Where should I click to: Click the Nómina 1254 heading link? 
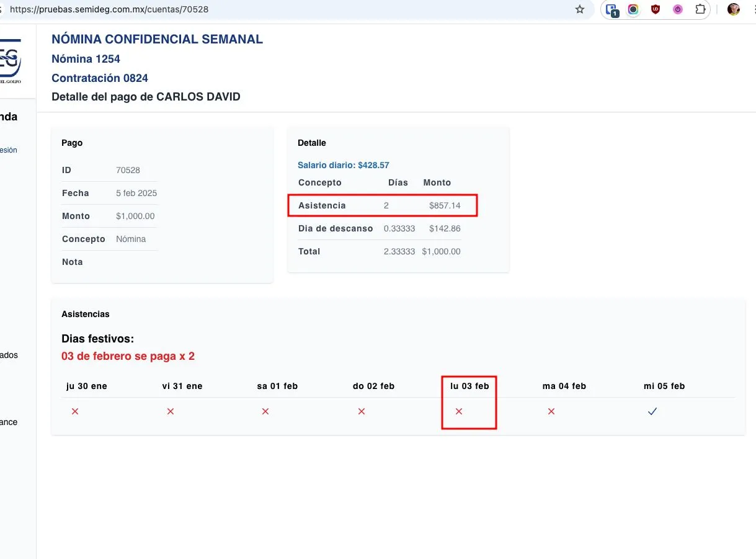[x=86, y=59]
